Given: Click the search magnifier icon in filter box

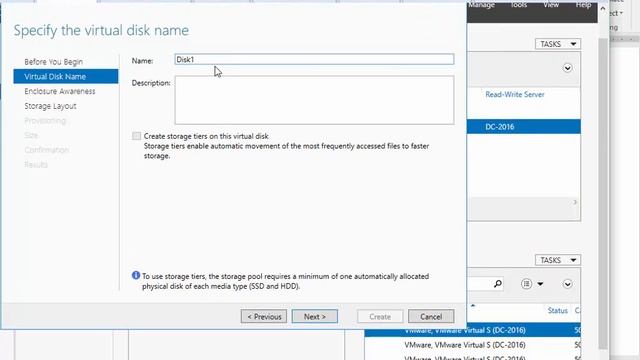Looking at the screenshot, I should 498,283.
